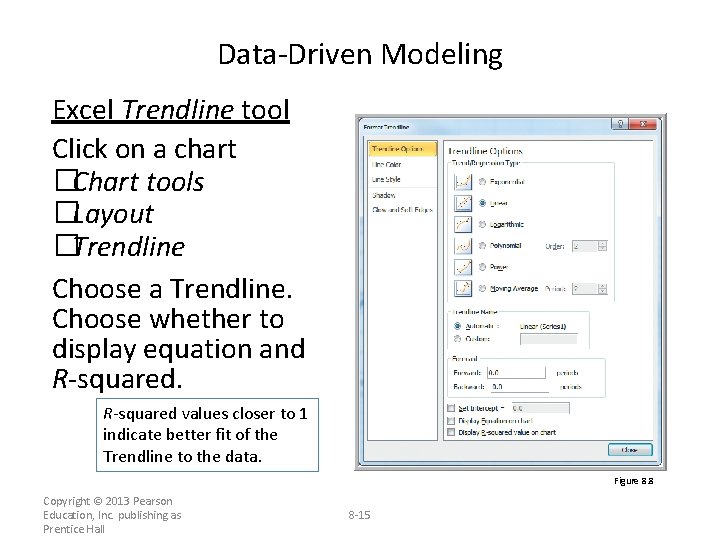Enable the Set Intercept checkbox
This screenshot has height=540, width=720.
pyautogui.click(x=451, y=408)
